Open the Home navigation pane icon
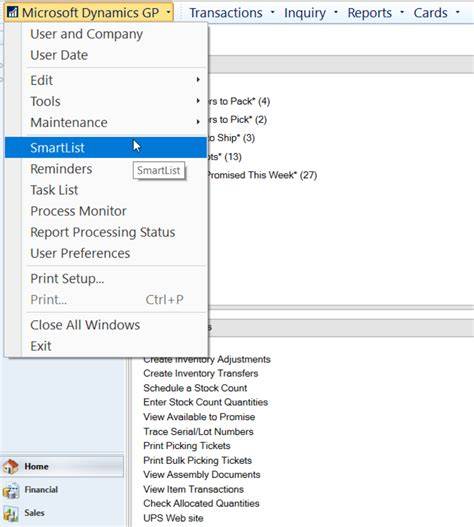 [11, 467]
